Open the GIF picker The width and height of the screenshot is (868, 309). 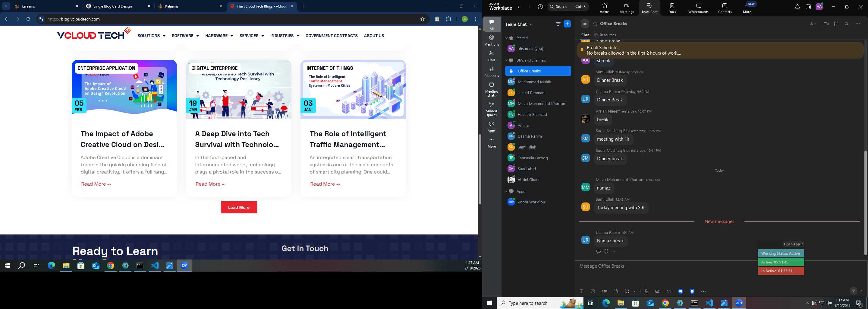point(604,291)
